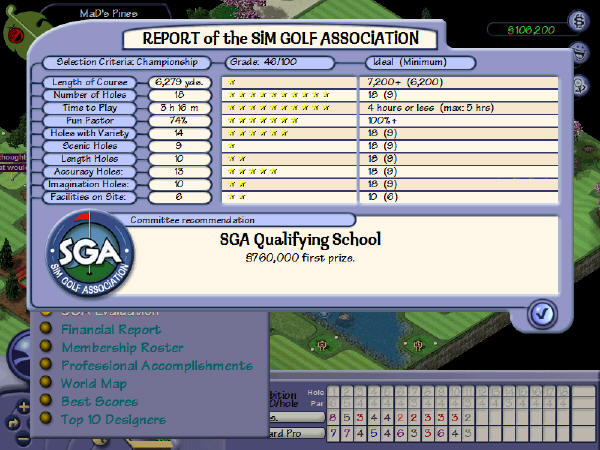This screenshot has height=450, width=600.
Task: Open the Membership Roster
Action: point(122,347)
